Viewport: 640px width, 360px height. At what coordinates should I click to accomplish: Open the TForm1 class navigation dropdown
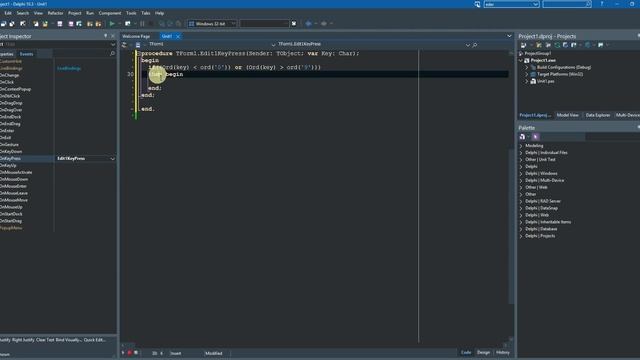click(273, 44)
